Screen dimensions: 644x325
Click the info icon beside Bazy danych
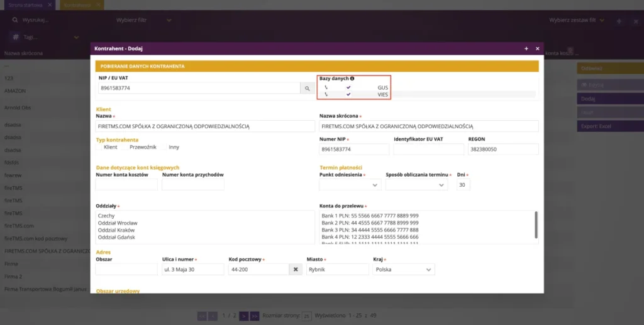(x=352, y=79)
